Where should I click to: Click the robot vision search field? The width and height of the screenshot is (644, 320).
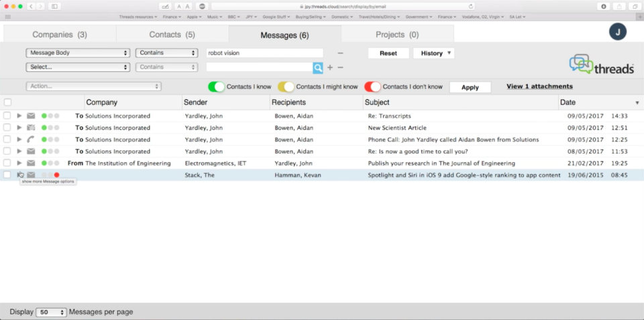[x=264, y=53]
